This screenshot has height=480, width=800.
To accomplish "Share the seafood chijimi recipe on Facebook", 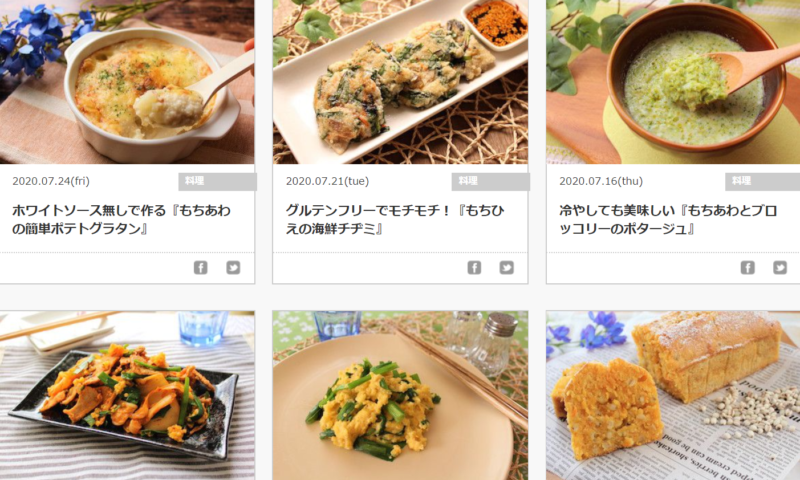I will [x=474, y=267].
